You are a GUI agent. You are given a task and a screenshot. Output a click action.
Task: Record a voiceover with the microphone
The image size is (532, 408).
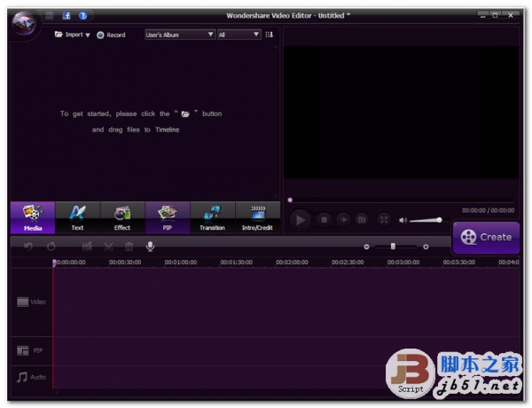tap(151, 247)
